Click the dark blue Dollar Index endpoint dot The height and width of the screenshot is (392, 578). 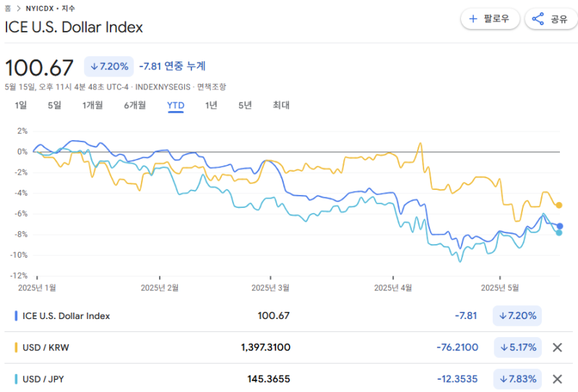[559, 226]
